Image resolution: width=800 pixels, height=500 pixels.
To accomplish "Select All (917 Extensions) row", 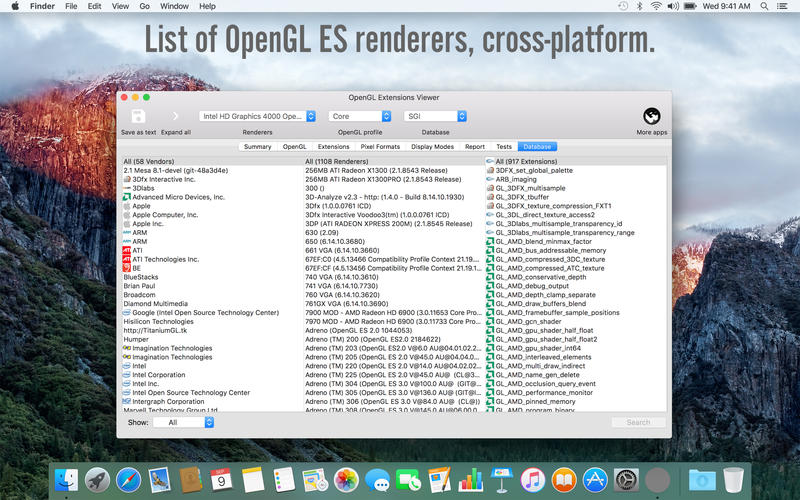I will [x=576, y=161].
